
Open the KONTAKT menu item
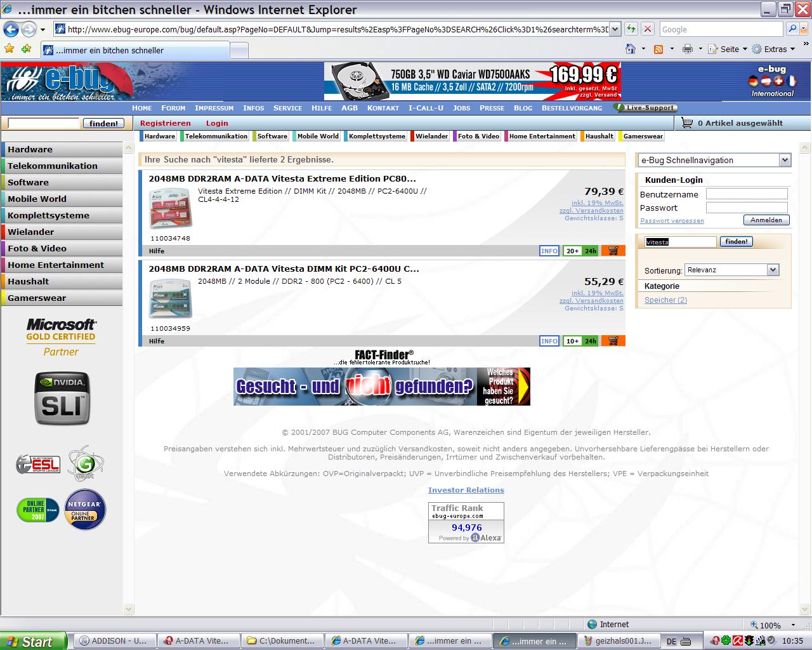(383, 108)
